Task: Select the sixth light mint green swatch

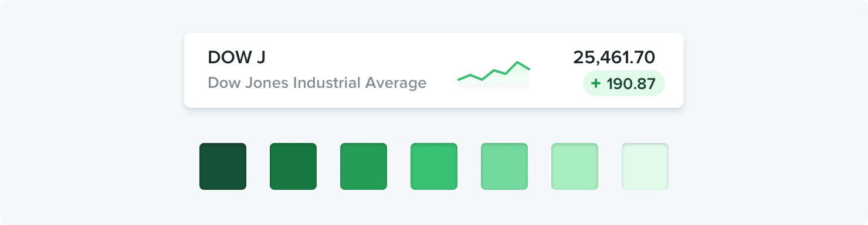Action: pos(575,166)
